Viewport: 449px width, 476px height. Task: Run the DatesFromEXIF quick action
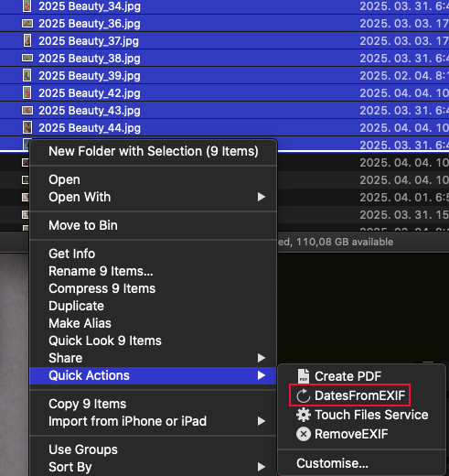(359, 395)
